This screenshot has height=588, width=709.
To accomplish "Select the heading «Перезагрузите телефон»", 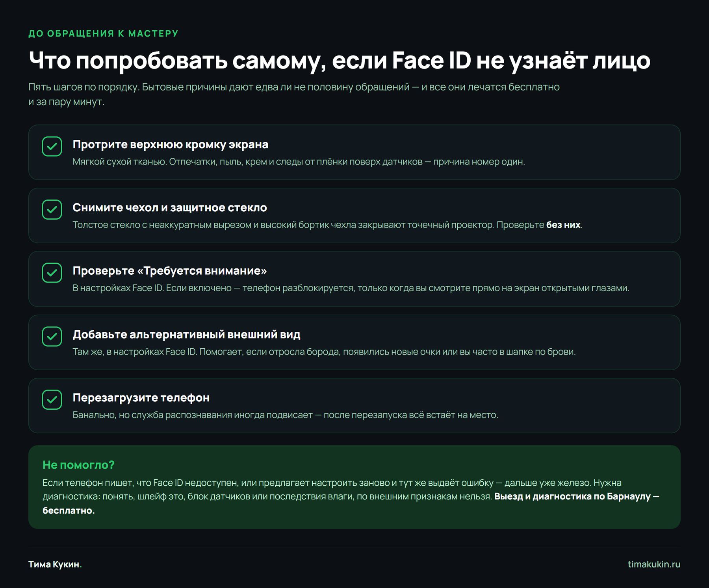I will 141,398.
